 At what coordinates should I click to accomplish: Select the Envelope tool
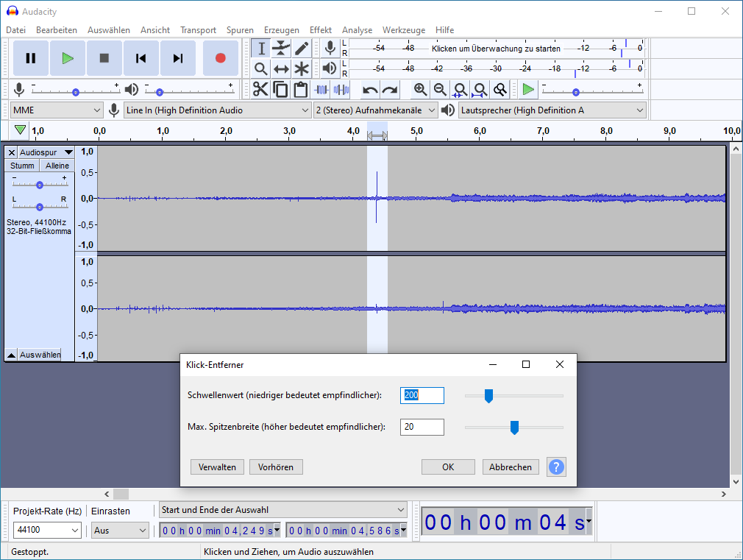click(x=281, y=49)
